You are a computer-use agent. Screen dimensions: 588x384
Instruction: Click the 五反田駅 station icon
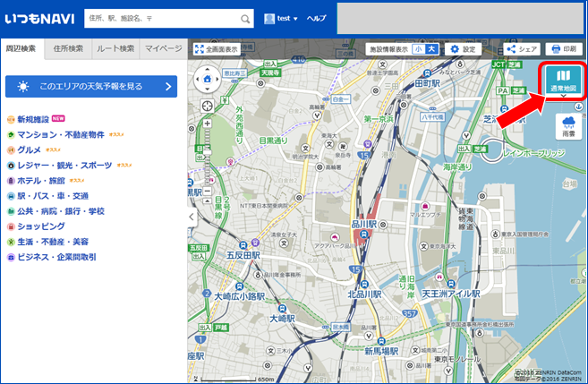tap(243, 245)
